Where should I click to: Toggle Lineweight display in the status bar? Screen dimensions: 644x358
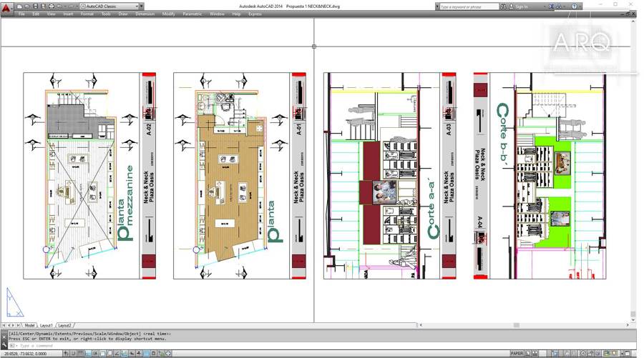point(138,354)
